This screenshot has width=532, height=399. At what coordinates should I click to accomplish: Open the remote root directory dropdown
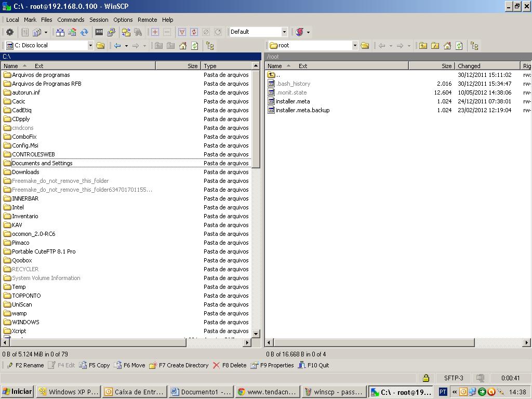point(355,46)
